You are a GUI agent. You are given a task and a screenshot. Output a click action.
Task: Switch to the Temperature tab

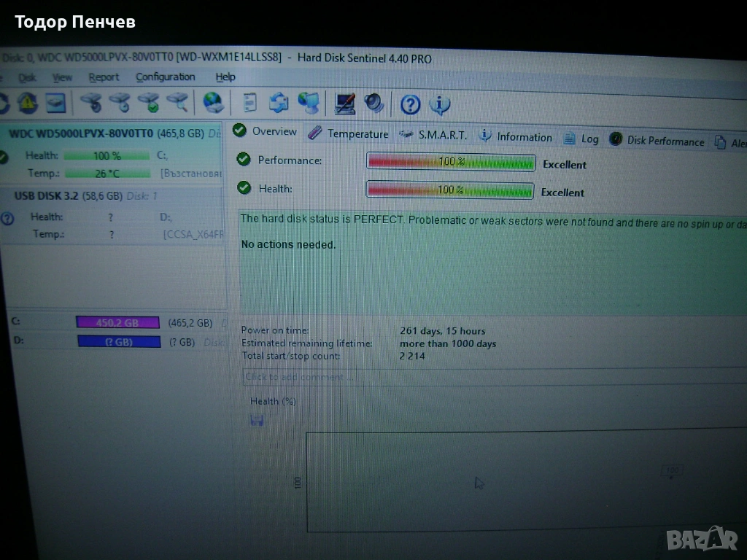pos(349,133)
